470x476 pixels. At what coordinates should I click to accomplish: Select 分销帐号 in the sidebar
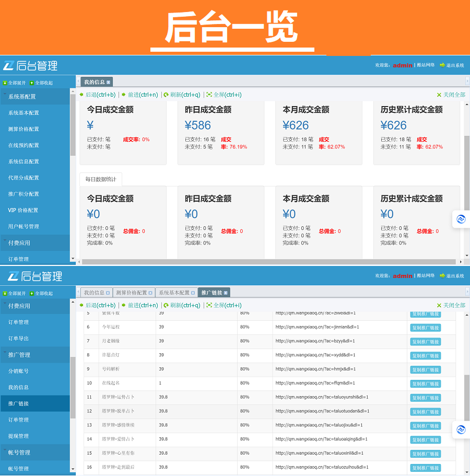(18, 371)
